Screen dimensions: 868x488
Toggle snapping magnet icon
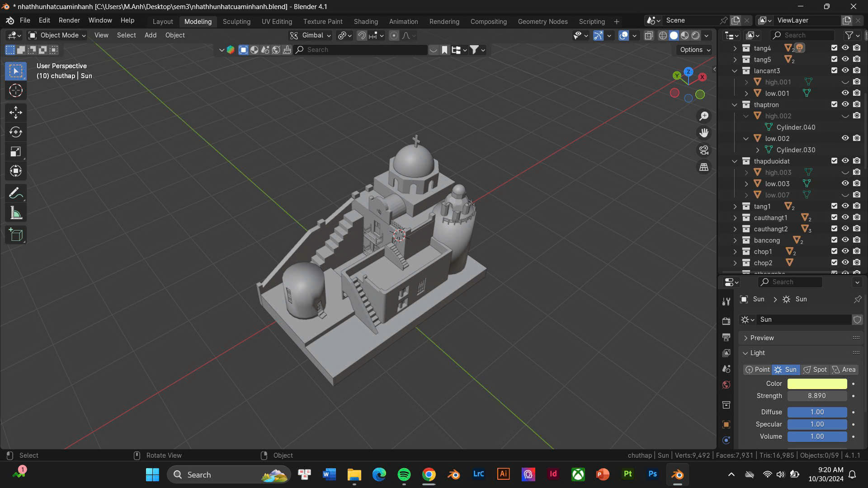pyautogui.click(x=362, y=35)
